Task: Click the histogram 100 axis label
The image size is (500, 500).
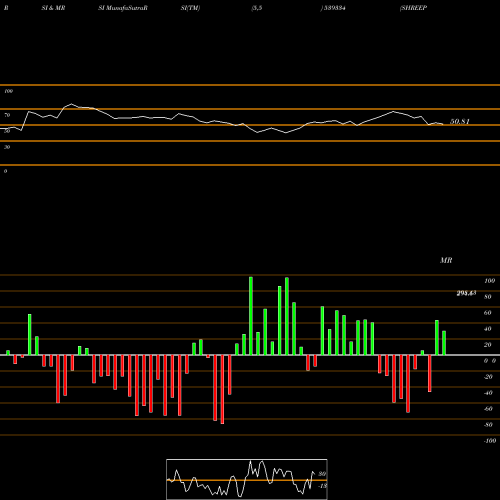Action: [x=489, y=281]
